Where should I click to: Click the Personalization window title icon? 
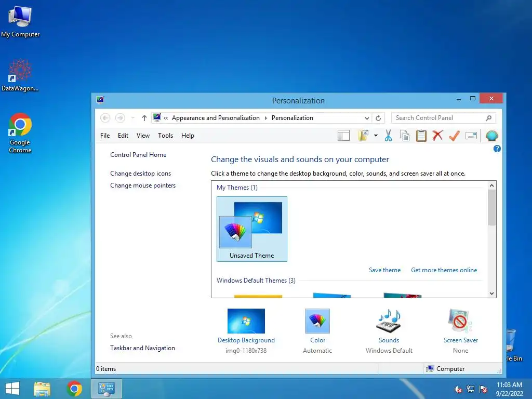point(100,100)
